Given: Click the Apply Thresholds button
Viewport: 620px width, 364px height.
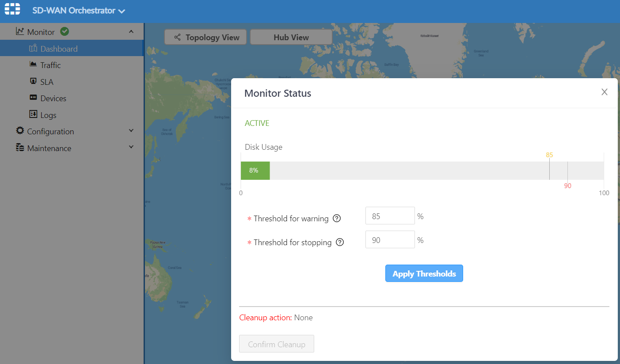Looking at the screenshot, I should 424,273.
